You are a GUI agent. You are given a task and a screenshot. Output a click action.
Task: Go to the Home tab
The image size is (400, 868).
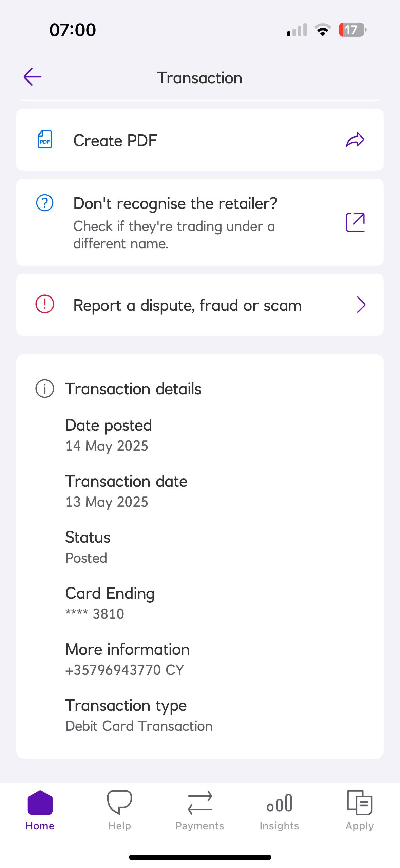pos(40,810)
